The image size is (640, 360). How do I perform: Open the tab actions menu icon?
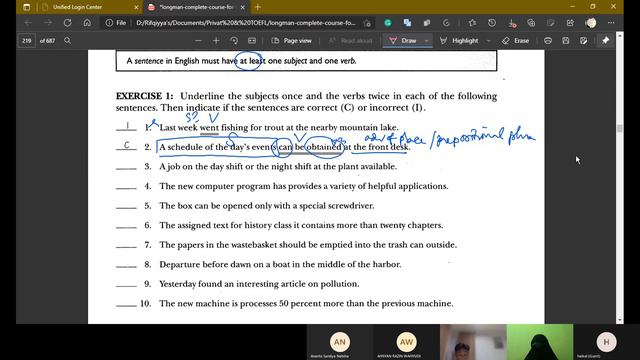point(27,7)
